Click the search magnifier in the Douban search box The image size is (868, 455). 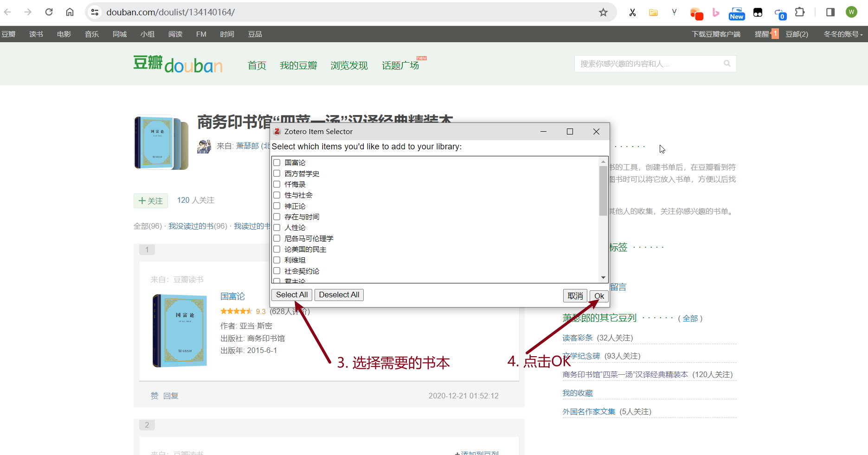tap(727, 64)
